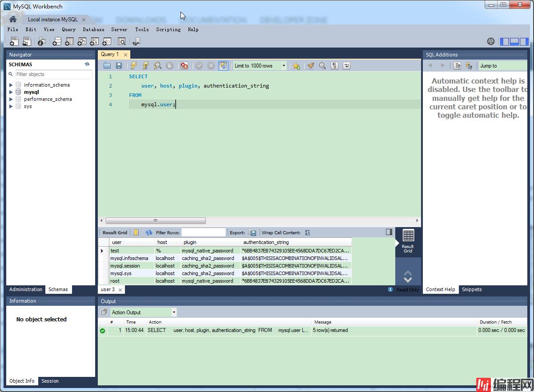Viewport: 534px width, 392px height.
Task: Expand the information_schema tree node
Action: (11, 85)
